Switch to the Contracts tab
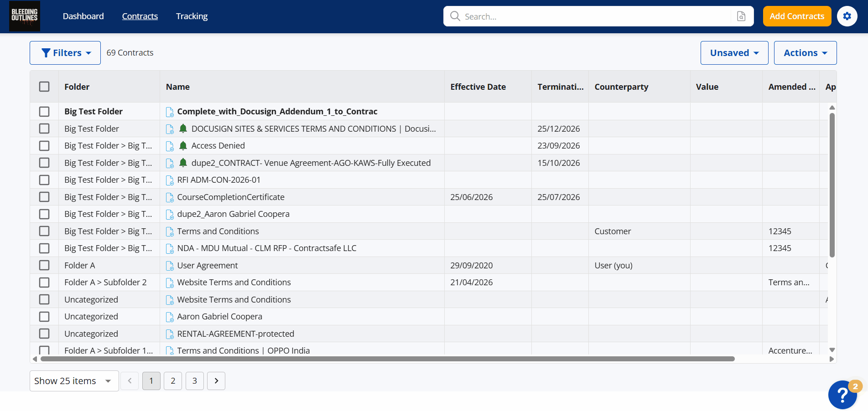The image size is (868, 411). (140, 16)
